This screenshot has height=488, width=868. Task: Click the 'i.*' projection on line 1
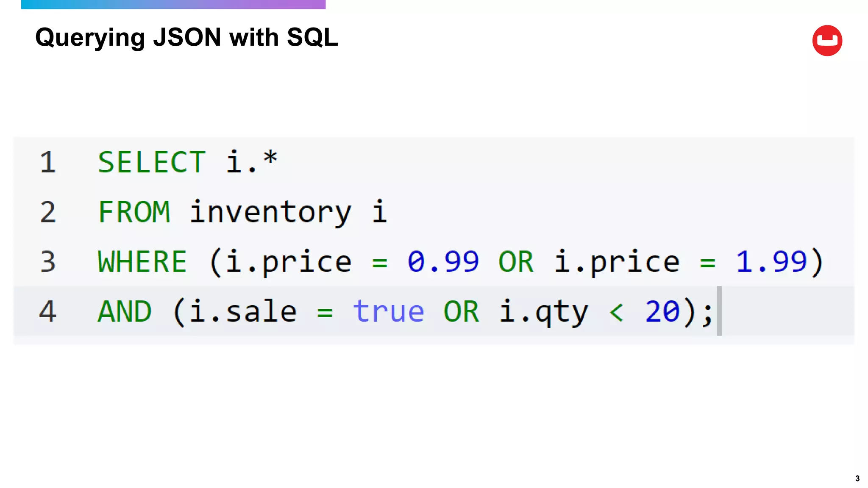pos(251,161)
